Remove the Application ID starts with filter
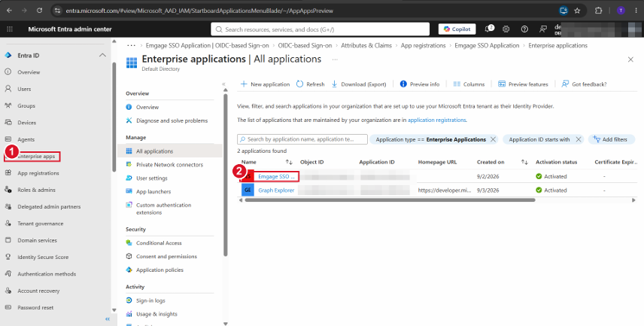 tap(579, 139)
